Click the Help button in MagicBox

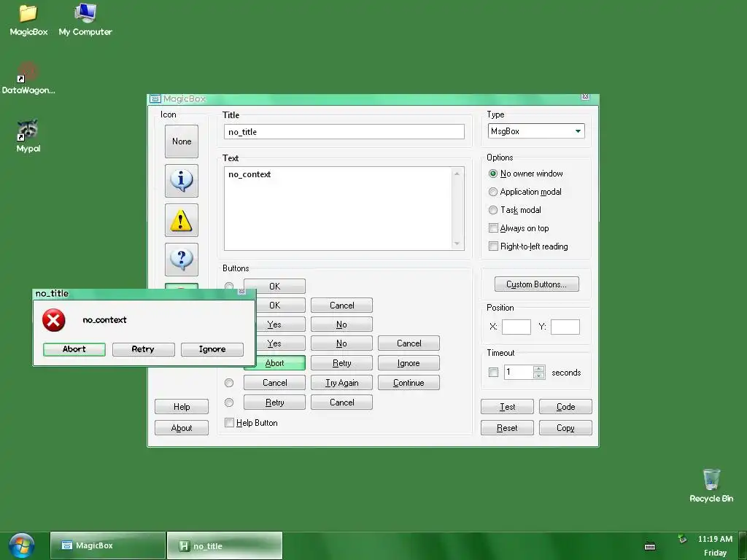[182, 407]
